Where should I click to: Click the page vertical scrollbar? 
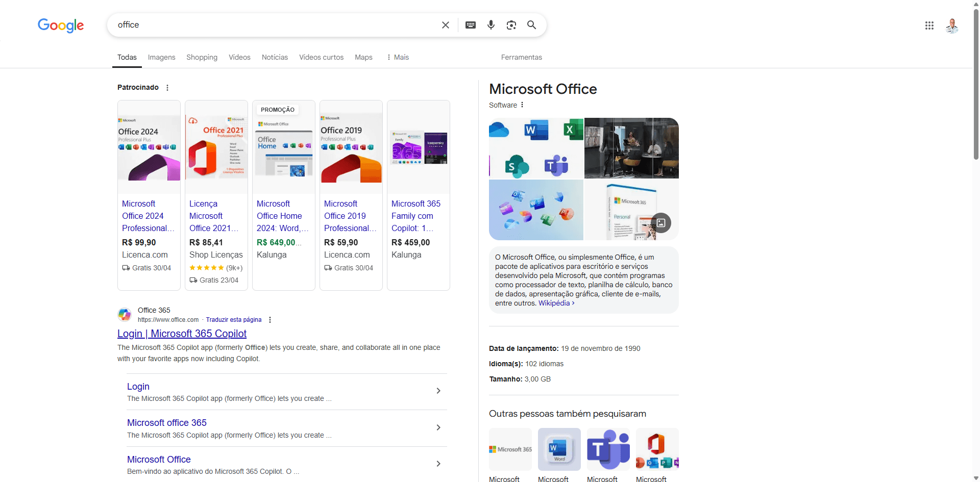(x=976, y=84)
